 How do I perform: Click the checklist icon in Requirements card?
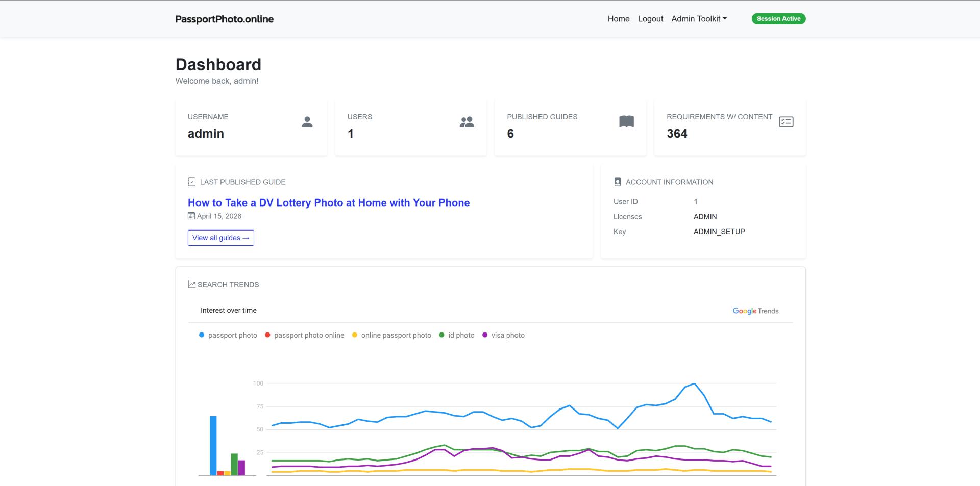coord(786,122)
